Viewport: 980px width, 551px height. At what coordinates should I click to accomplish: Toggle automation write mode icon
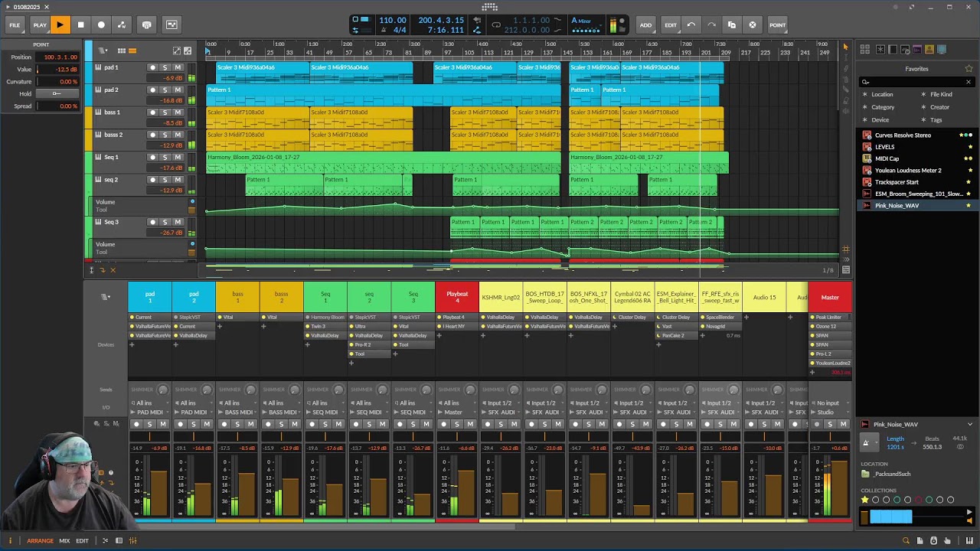point(122,24)
